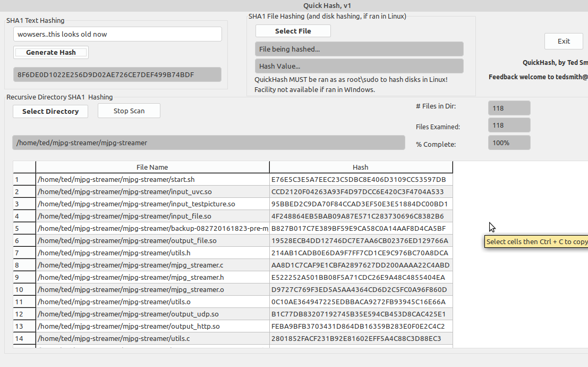588x367 pixels.
Task: Click the Exit button
Action: pyautogui.click(x=564, y=41)
